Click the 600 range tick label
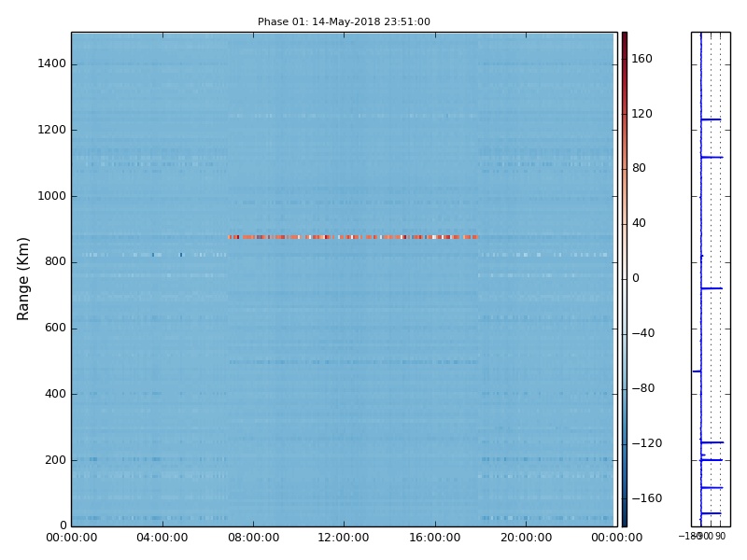This screenshot has width=747, height=560. pos(55,328)
